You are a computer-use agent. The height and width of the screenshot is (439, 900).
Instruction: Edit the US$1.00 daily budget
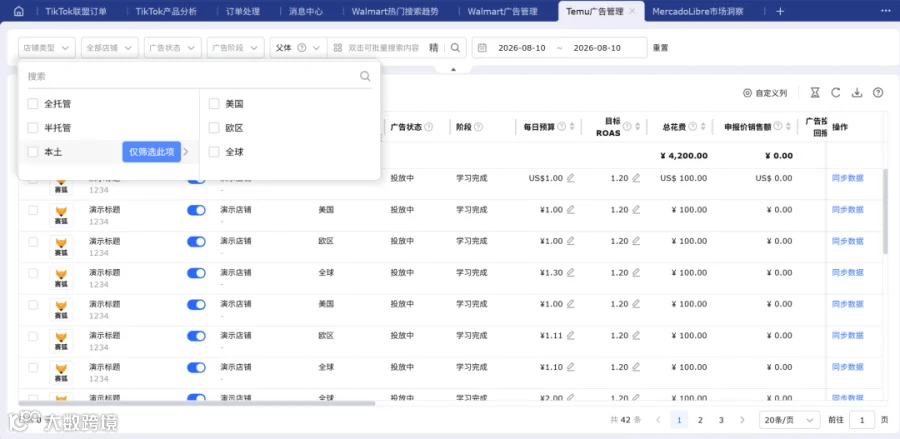[570, 178]
